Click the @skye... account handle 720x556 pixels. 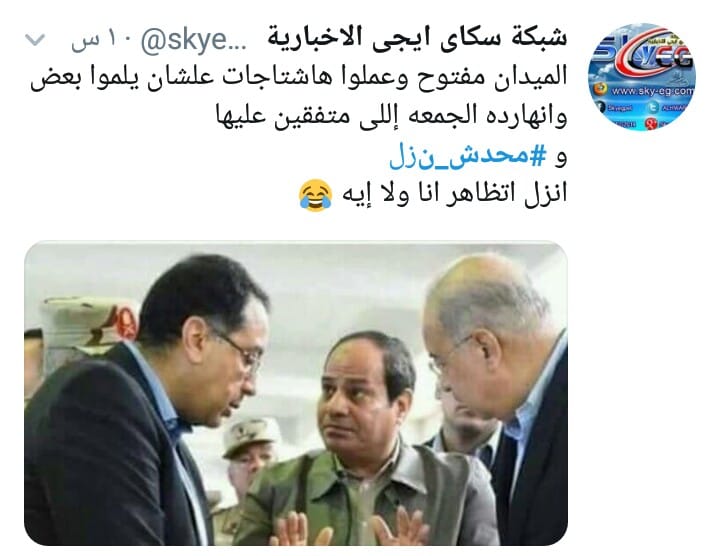(x=193, y=40)
